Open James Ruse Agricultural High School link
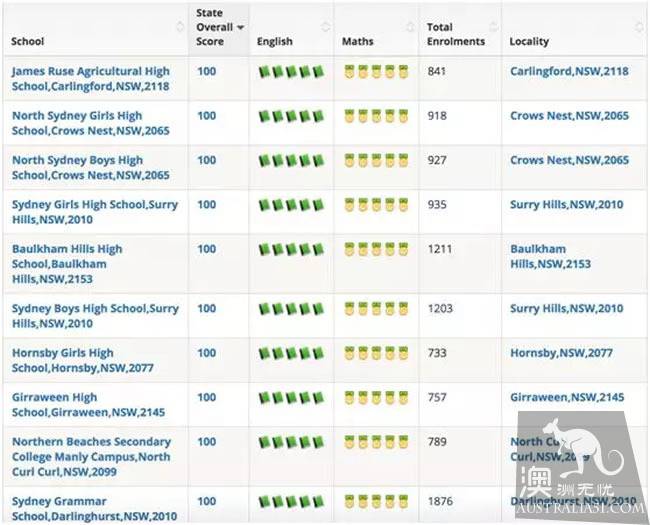Viewport: 650px width, 525px height. click(x=91, y=79)
